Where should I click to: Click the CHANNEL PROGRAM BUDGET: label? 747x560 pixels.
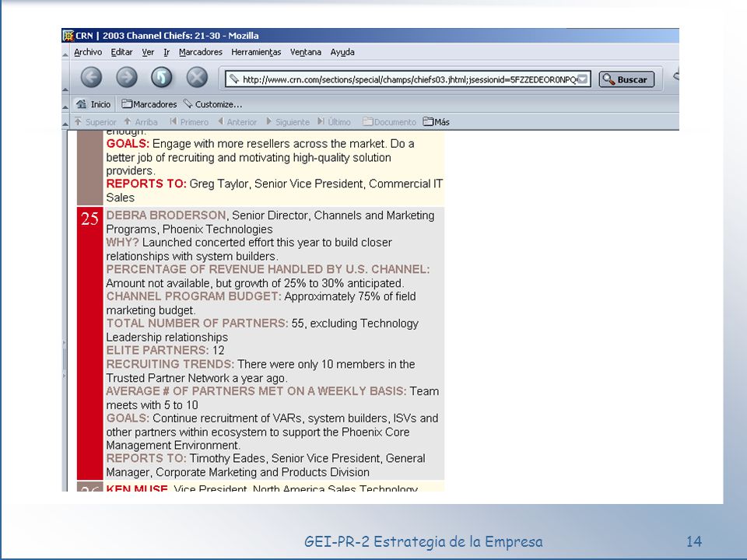click(x=194, y=296)
